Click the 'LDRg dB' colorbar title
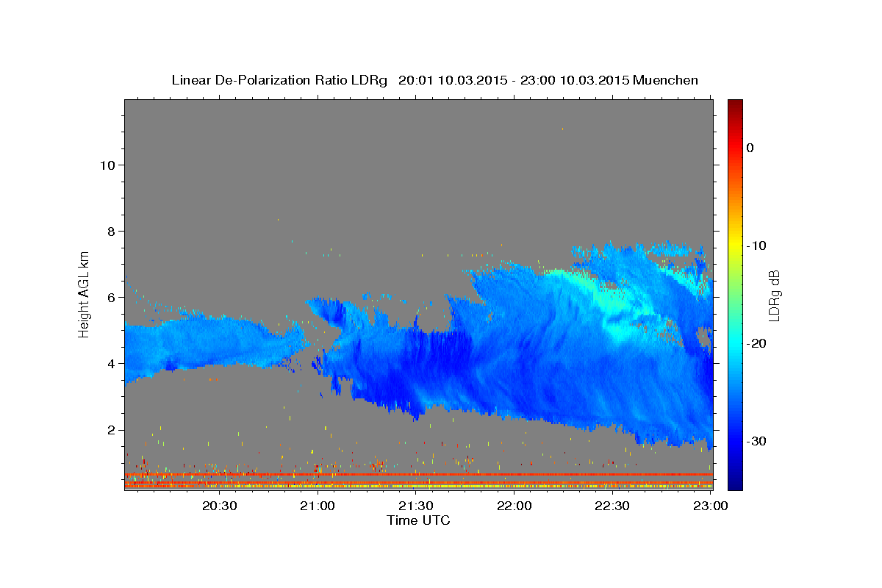 775,295
